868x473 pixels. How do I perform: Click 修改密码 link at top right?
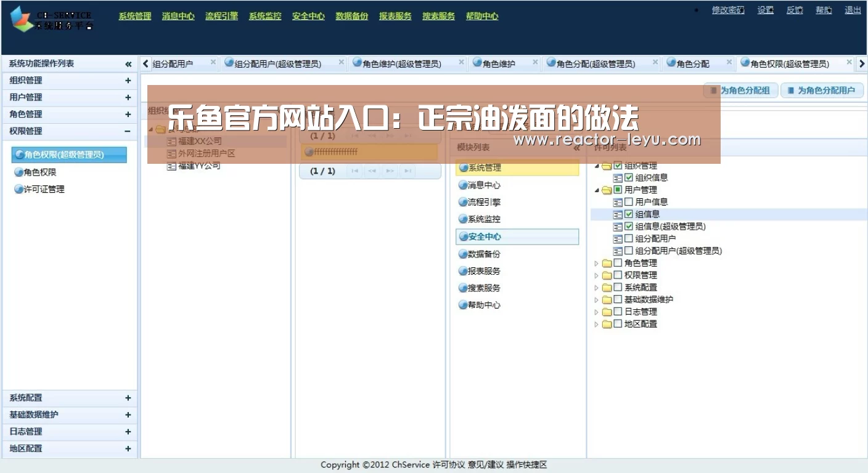pyautogui.click(x=728, y=10)
